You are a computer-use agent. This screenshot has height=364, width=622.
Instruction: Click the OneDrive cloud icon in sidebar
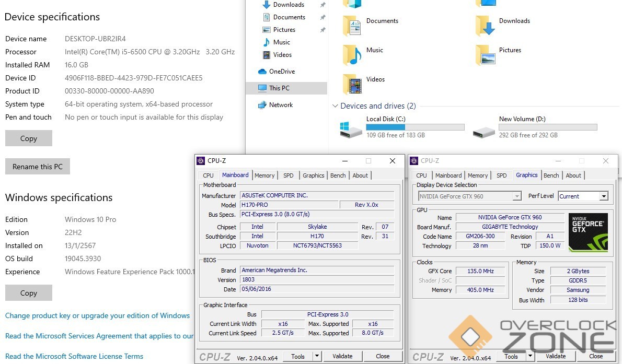pos(262,72)
